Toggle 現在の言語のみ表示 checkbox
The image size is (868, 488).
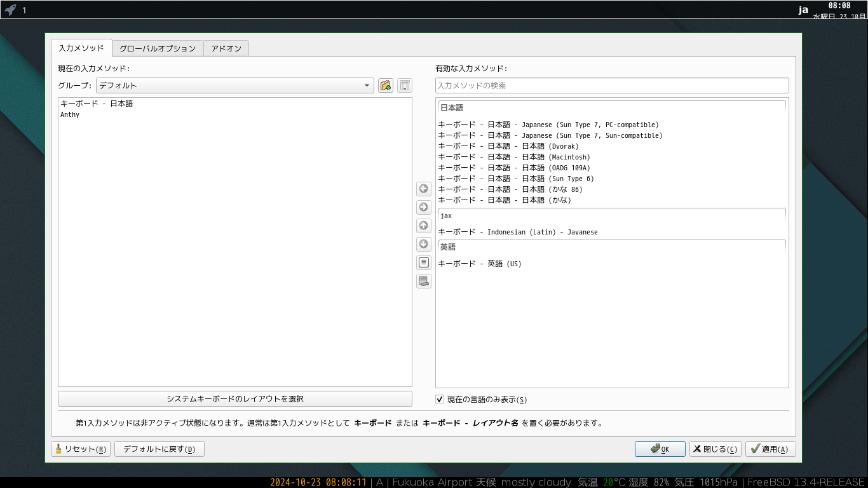point(440,399)
